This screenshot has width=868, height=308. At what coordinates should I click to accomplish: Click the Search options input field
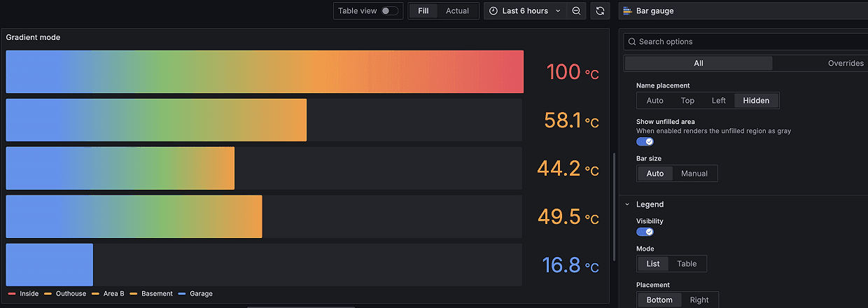tap(745, 42)
